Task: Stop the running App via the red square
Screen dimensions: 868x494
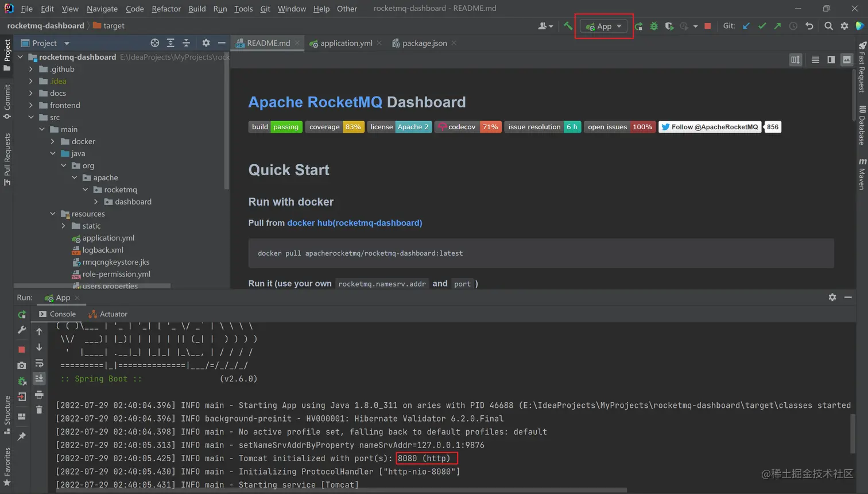Action: [x=708, y=26]
